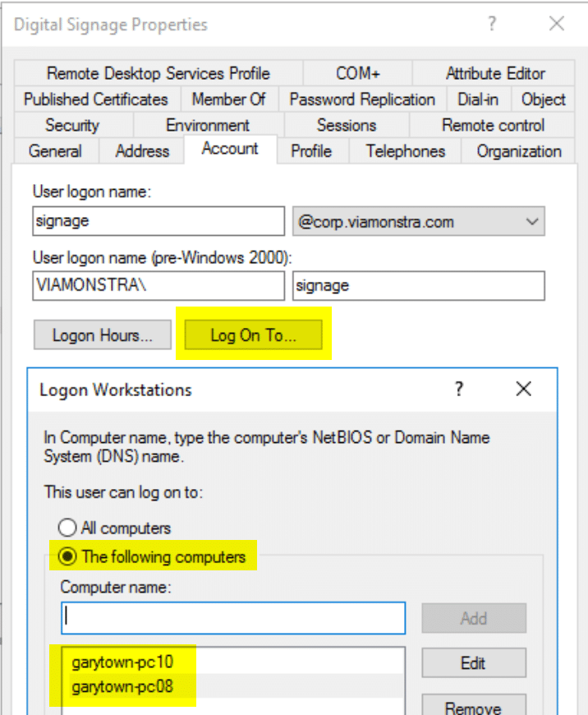Click the Help question mark in Properties title bar
The image size is (588, 715).
tap(492, 24)
